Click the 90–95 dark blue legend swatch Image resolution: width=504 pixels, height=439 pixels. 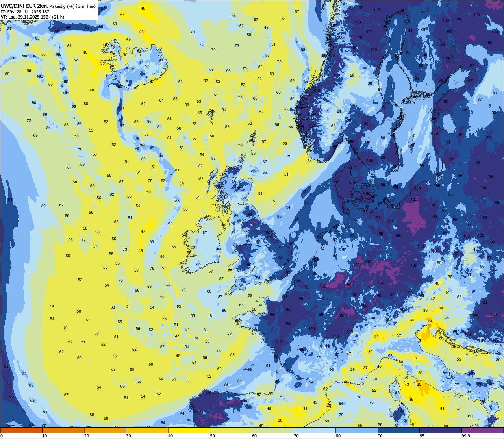398,430
